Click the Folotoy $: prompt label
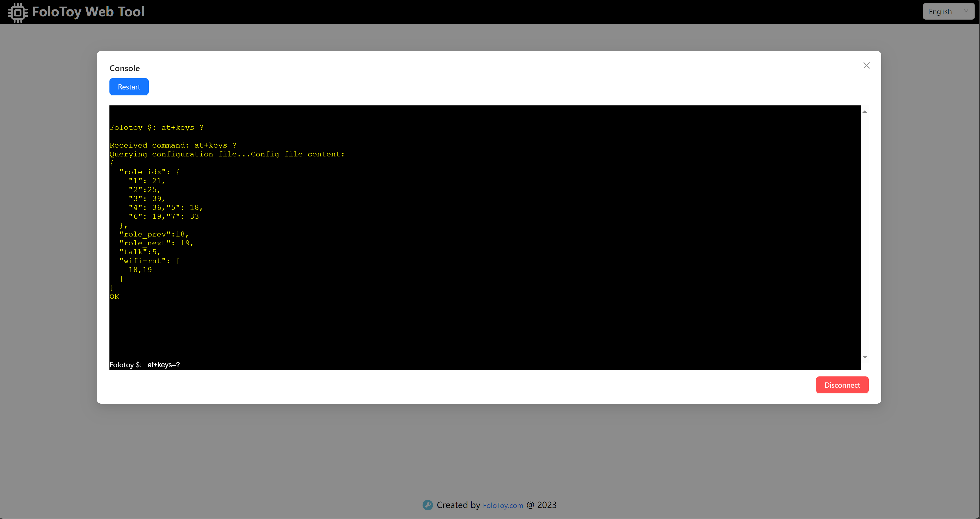This screenshot has height=519, width=980. coord(125,365)
